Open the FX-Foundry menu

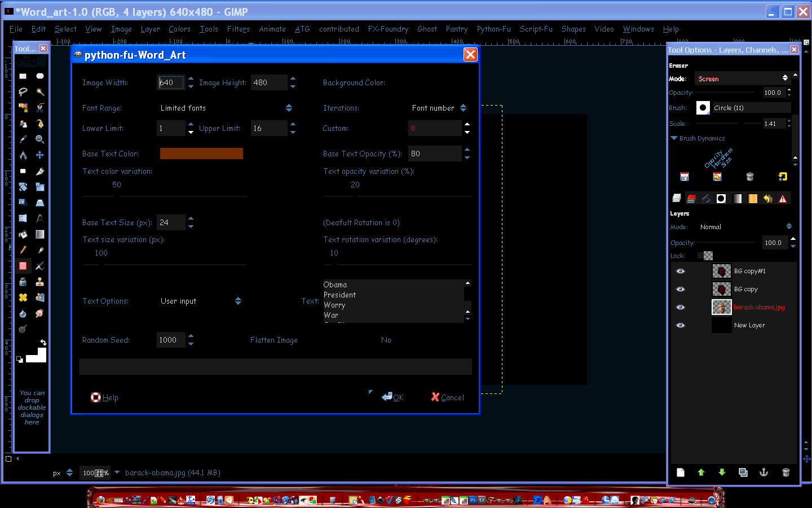click(x=388, y=29)
